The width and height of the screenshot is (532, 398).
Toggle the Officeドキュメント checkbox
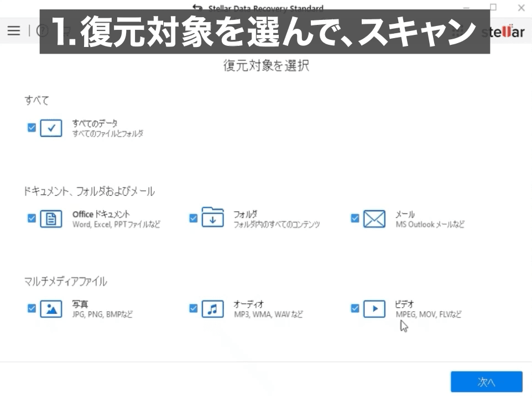tap(32, 218)
